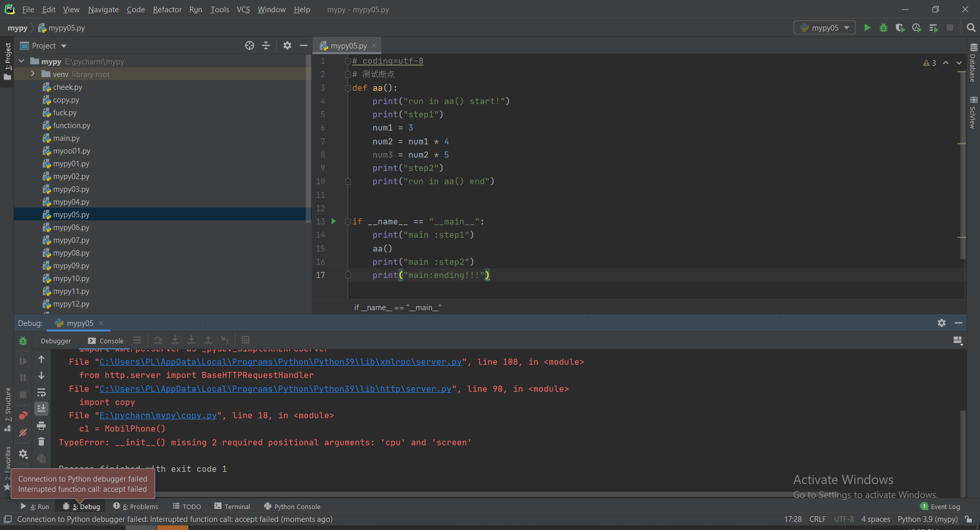Viewport: 980px width, 530px height.
Task: Open Project panel settings gear
Action: (287, 45)
